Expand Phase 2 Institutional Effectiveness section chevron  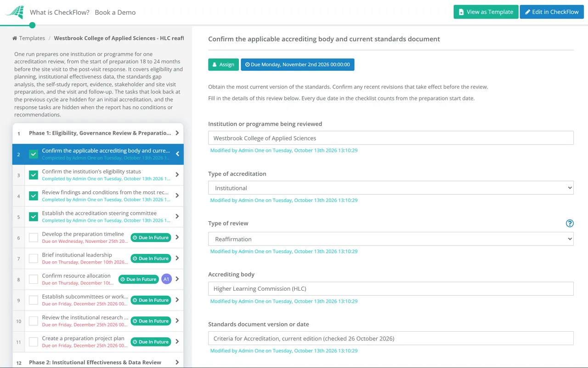(177, 362)
